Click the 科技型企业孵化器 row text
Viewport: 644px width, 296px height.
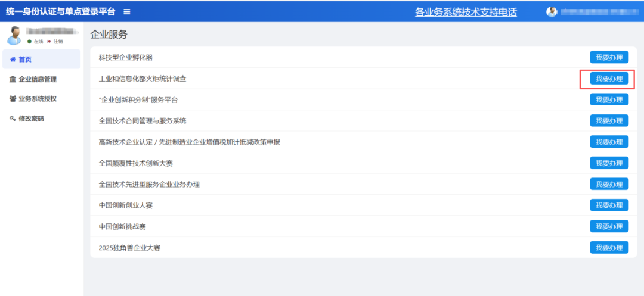pos(126,57)
